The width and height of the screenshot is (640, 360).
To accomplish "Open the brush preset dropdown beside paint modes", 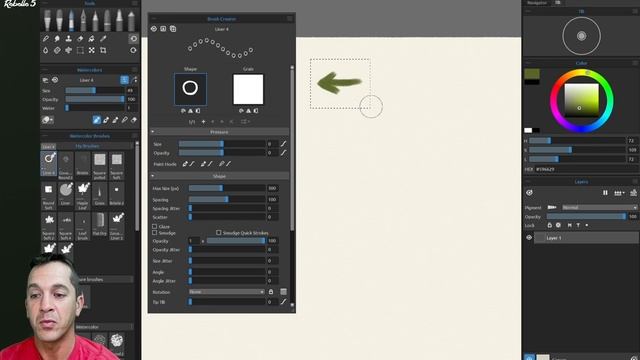I will point(47,120).
